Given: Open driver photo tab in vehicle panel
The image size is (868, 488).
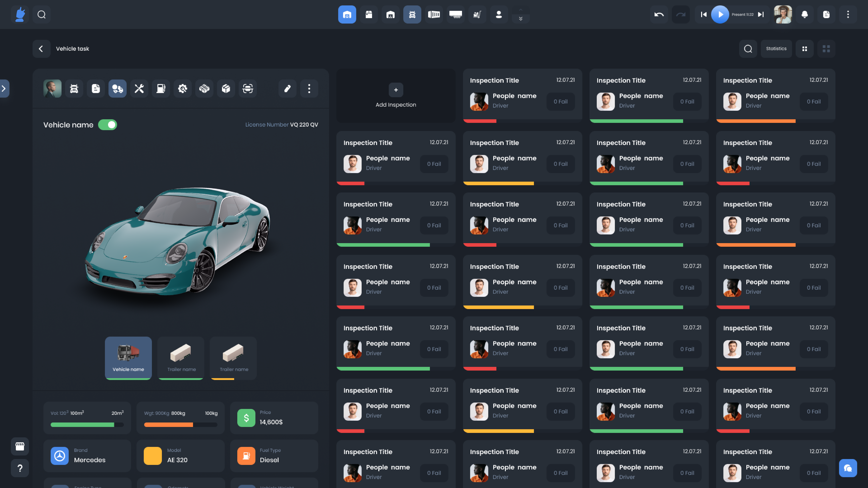Looking at the screenshot, I should 53,89.
